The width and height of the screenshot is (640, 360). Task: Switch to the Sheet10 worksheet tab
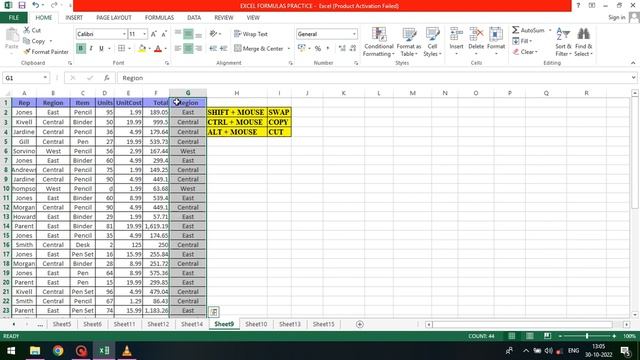click(x=256, y=324)
